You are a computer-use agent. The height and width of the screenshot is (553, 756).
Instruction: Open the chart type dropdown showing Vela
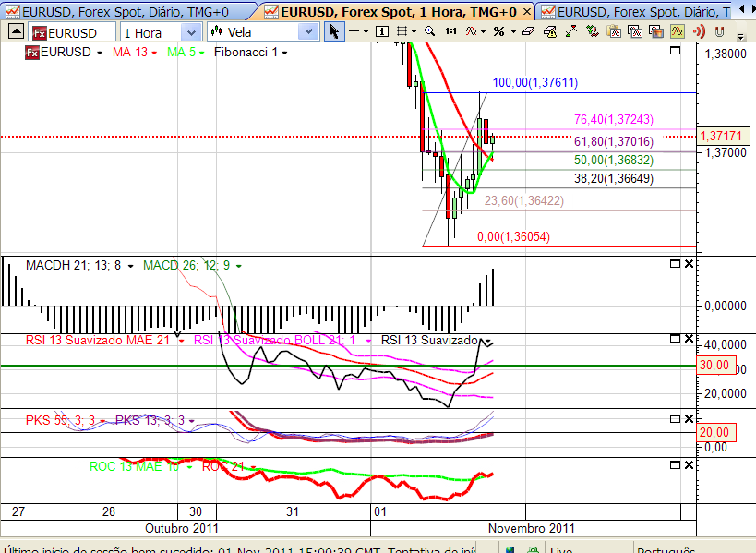pyautogui.click(x=265, y=32)
